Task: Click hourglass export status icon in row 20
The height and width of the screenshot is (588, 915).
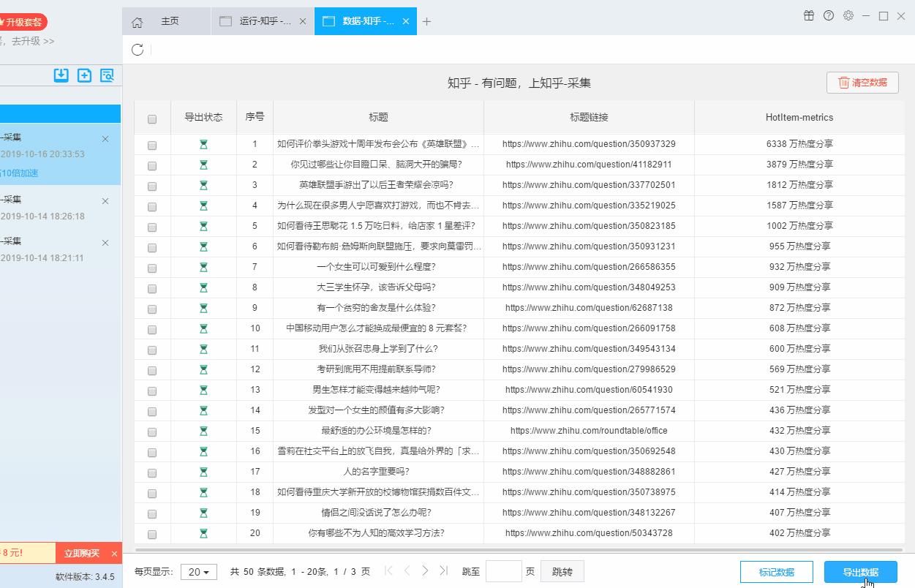Action: coord(203,534)
